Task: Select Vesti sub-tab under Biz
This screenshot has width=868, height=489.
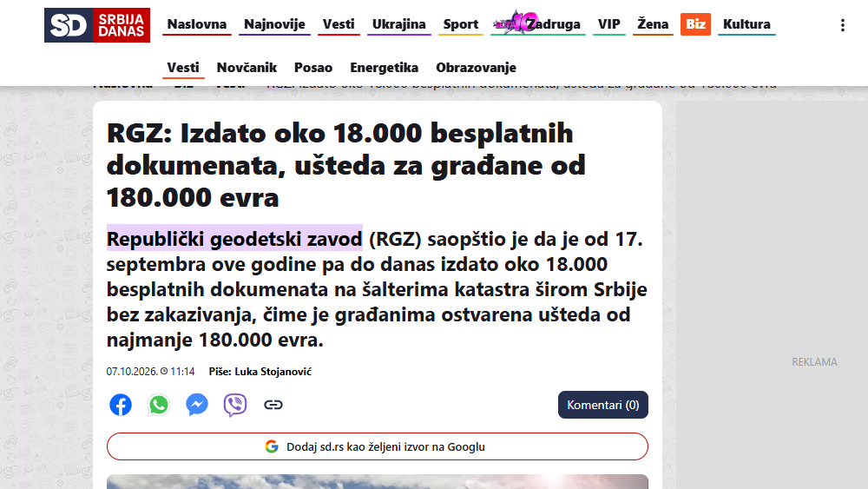Action: click(x=183, y=68)
